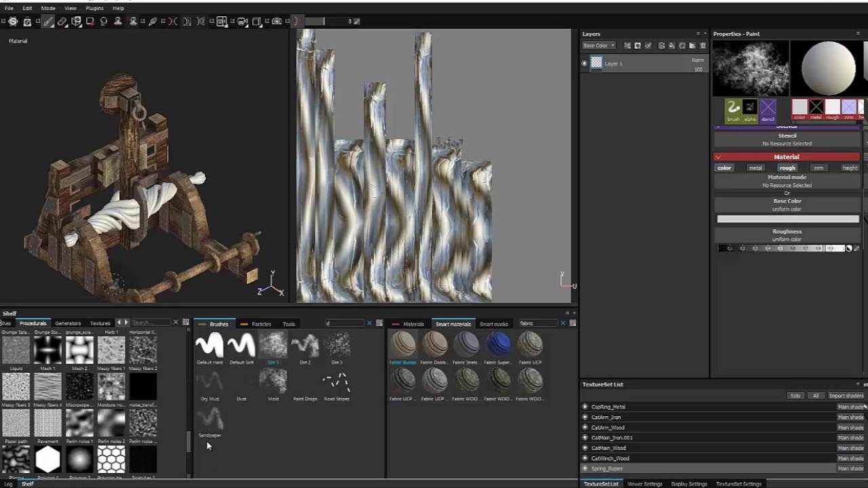Open Main shader dropdown for Spring_Ropes

(850, 468)
